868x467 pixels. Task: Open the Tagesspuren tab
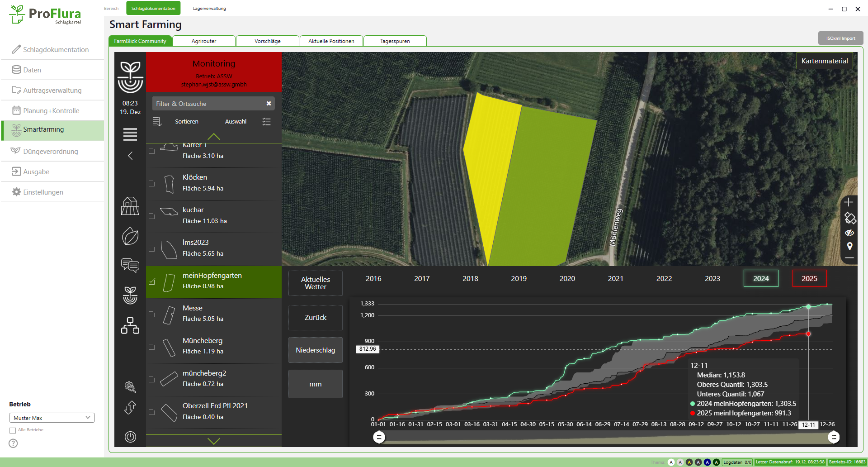(395, 41)
